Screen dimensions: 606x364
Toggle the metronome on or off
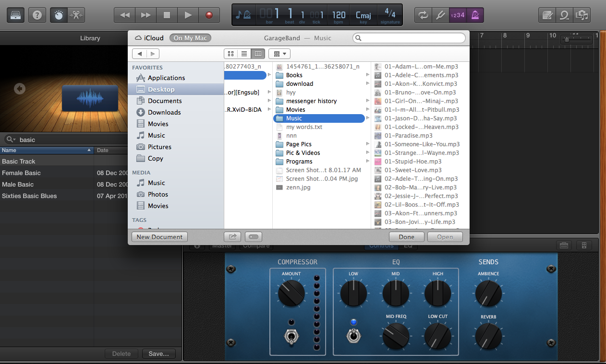[x=475, y=15]
